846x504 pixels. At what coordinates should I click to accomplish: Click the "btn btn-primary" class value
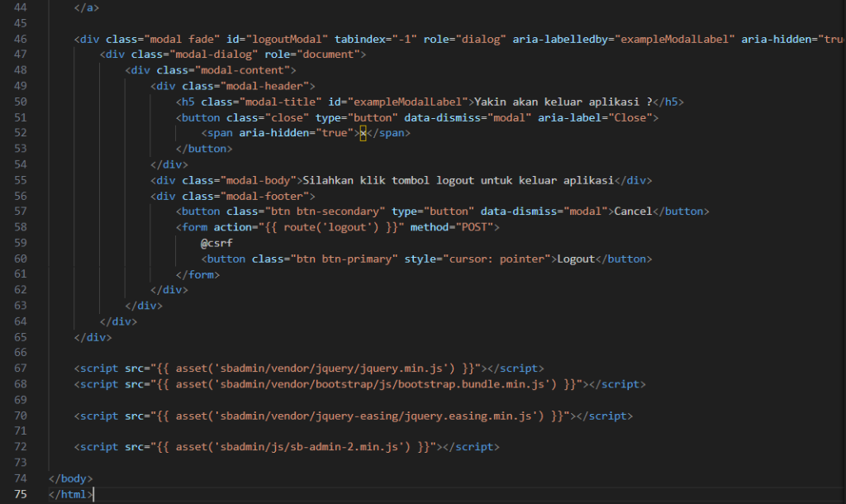click(x=344, y=259)
